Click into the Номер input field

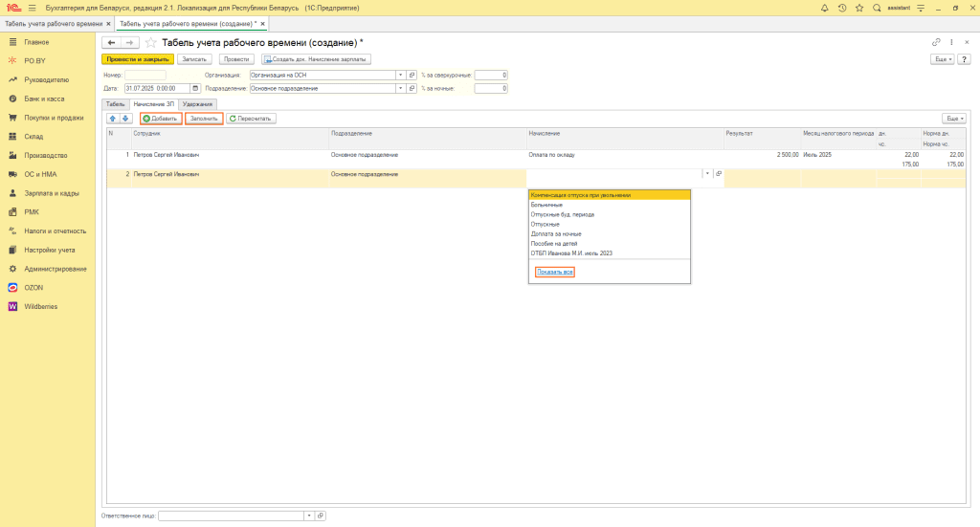(x=145, y=75)
